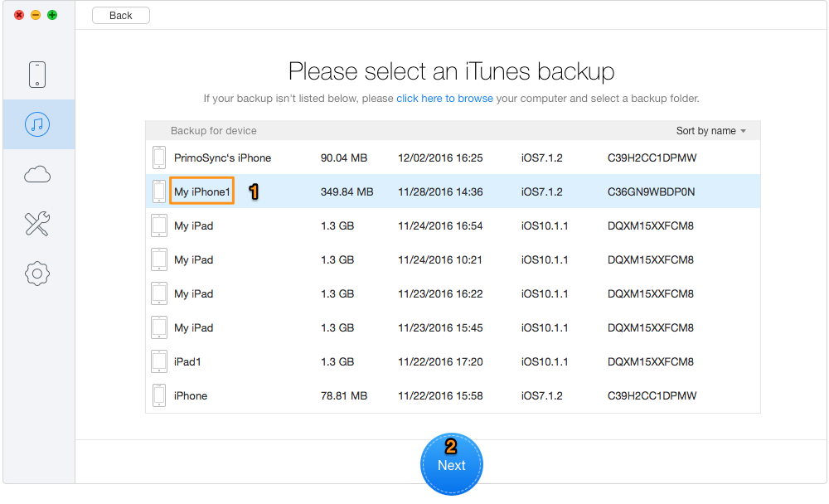Select 'My iPad' backup dated 11/23/2016 15:45
Screen dimensions: 829x504
click(x=193, y=328)
